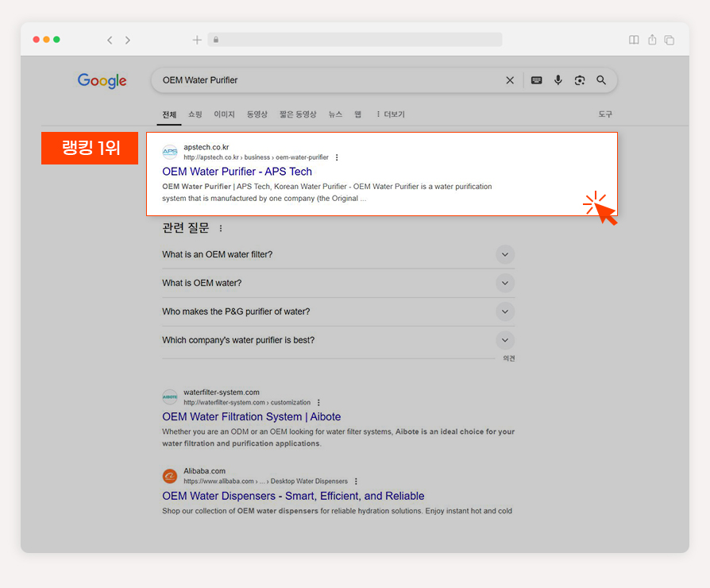The width and height of the screenshot is (710, 588).
Task: Start voice search with the microphone icon
Action: pos(558,80)
